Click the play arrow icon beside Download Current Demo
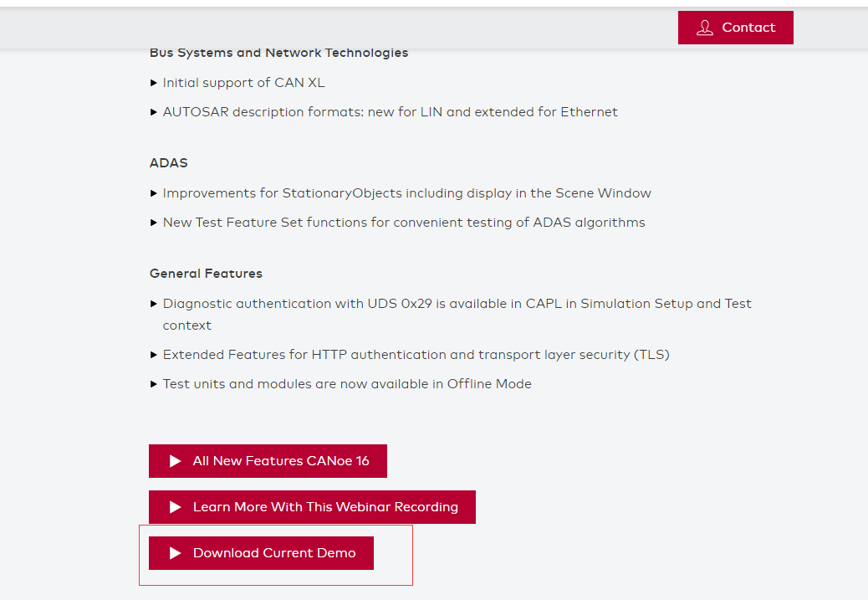 (x=175, y=553)
